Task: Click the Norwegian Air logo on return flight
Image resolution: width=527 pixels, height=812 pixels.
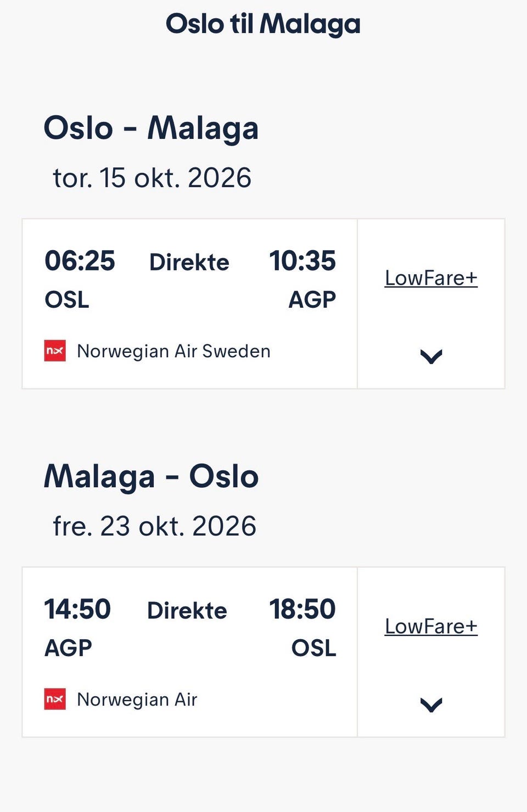Action: [x=55, y=699]
